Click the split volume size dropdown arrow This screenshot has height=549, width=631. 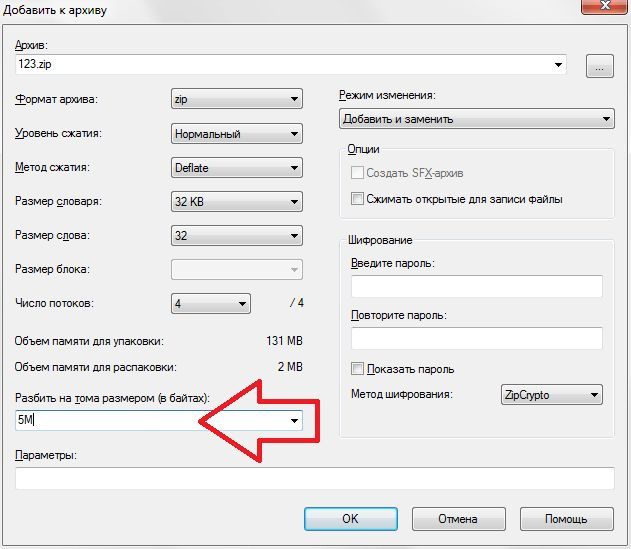click(x=294, y=420)
